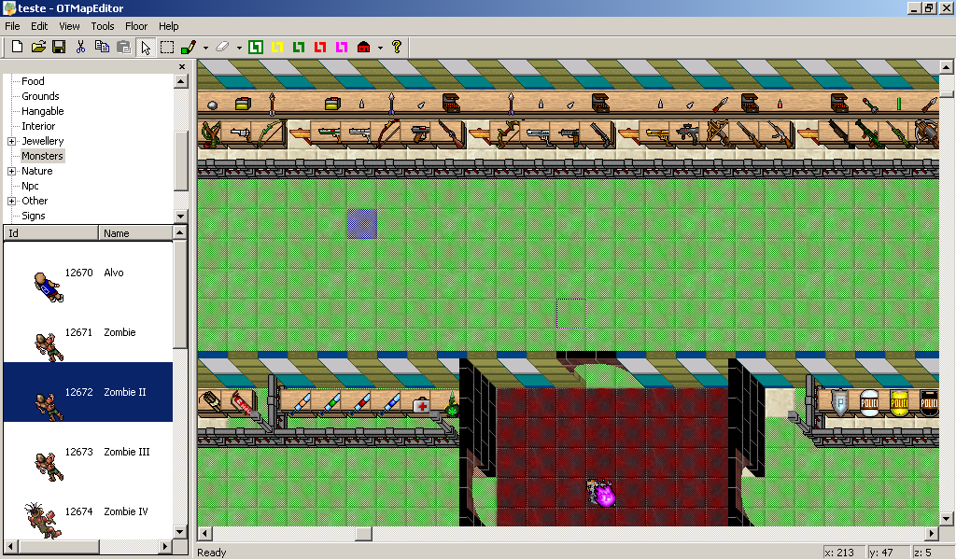Sort list by Id column header
This screenshot has width=956, height=560.
(x=50, y=233)
